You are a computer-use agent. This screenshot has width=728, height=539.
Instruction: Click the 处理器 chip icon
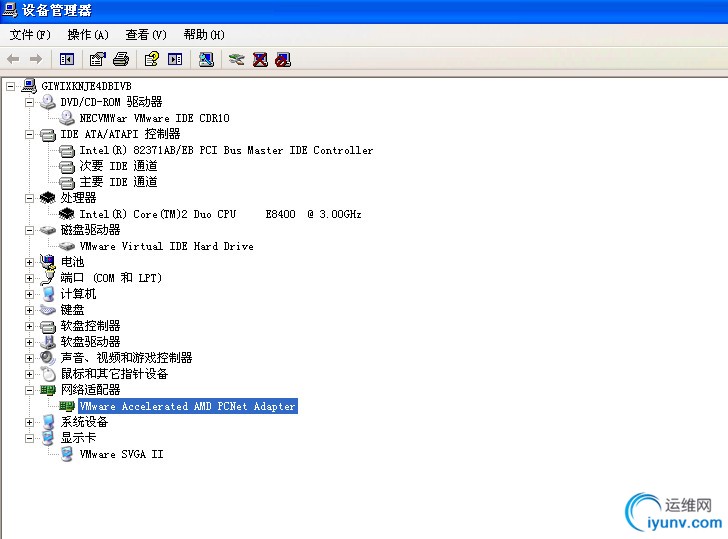point(48,198)
